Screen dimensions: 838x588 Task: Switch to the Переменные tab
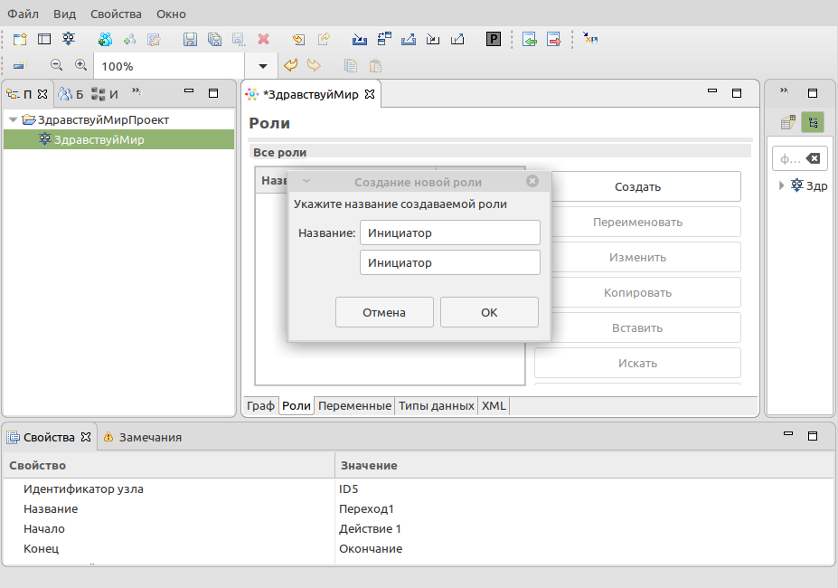click(354, 406)
